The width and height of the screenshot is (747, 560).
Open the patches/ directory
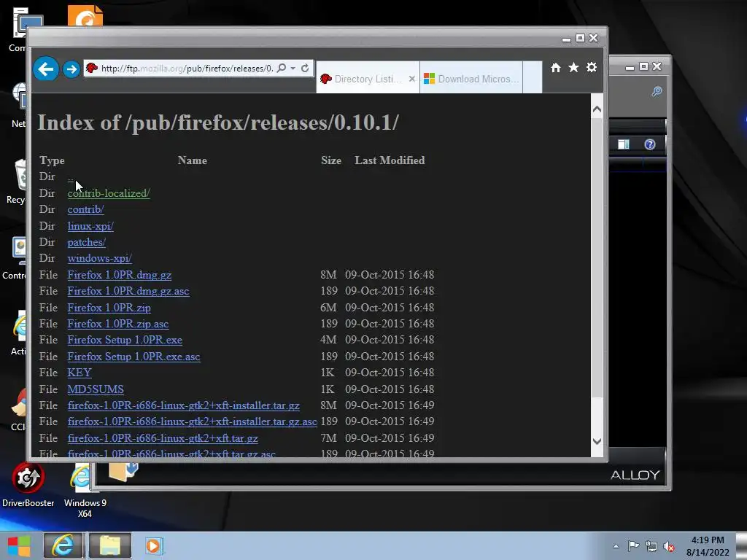click(87, 242)
